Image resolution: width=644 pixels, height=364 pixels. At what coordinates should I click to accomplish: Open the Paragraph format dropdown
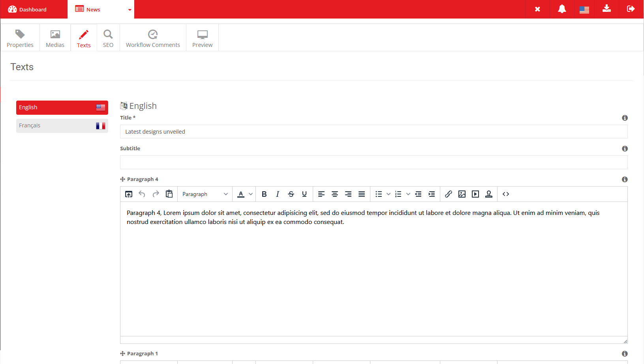tap(205, 194)
